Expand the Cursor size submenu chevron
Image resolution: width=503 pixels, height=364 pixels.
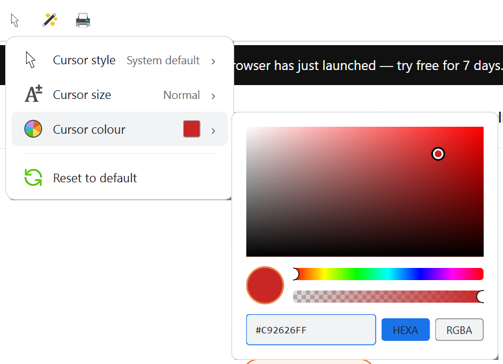coord(213,96)
